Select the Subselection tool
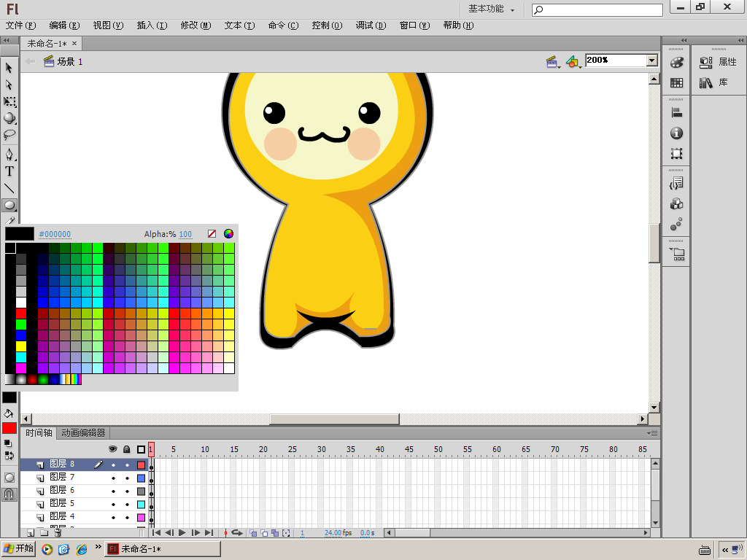The width and height of the screenshot is (747, 560). tap(9, 85)
